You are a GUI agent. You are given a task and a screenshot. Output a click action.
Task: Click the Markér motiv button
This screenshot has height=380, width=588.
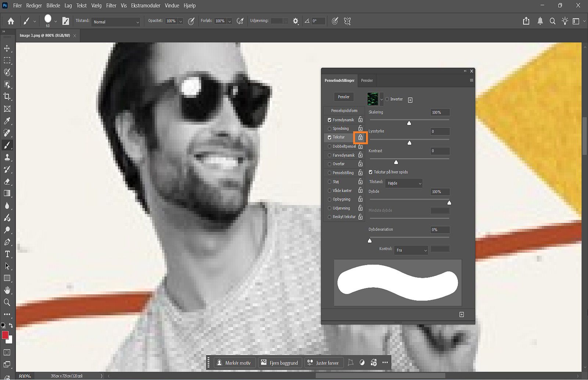pos(234,362)
